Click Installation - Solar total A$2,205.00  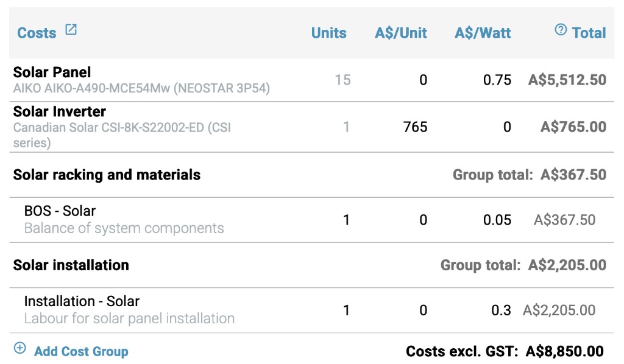pos(559,310)
